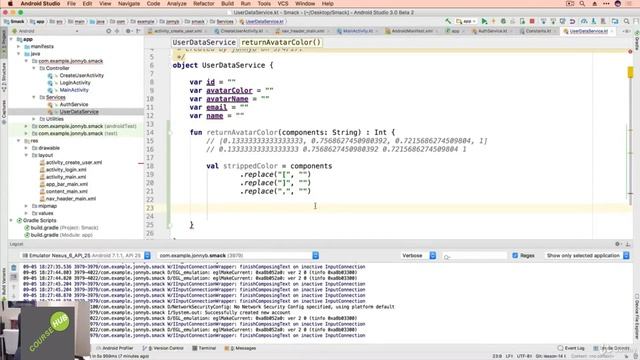
Task: Click the red Stop button in the toolbar
Action: click(532, 21)
